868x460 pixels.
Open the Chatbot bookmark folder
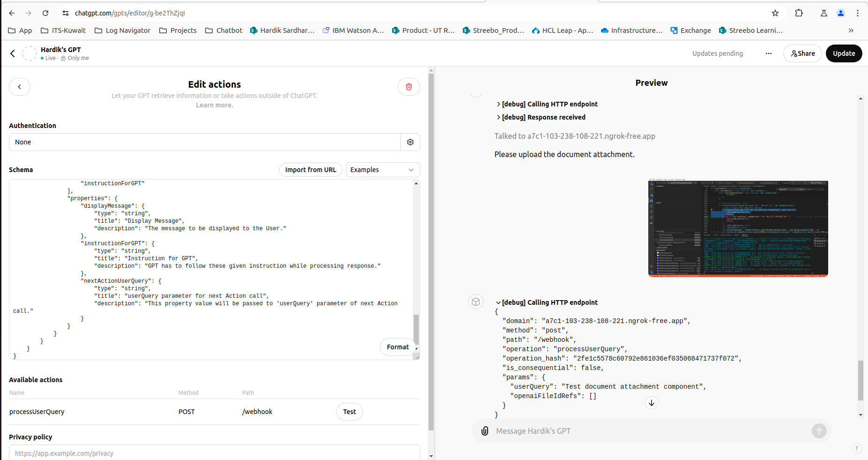224,30
